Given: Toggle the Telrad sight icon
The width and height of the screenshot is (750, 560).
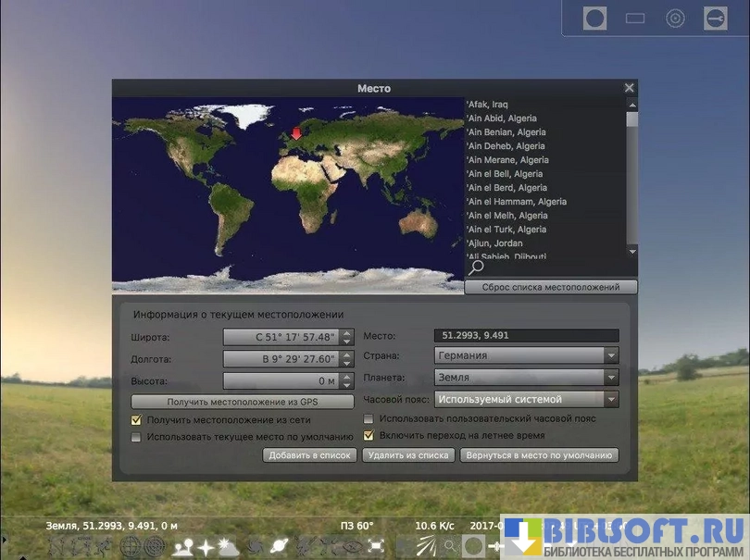Looking at the screenshot, I should [676, 18].
